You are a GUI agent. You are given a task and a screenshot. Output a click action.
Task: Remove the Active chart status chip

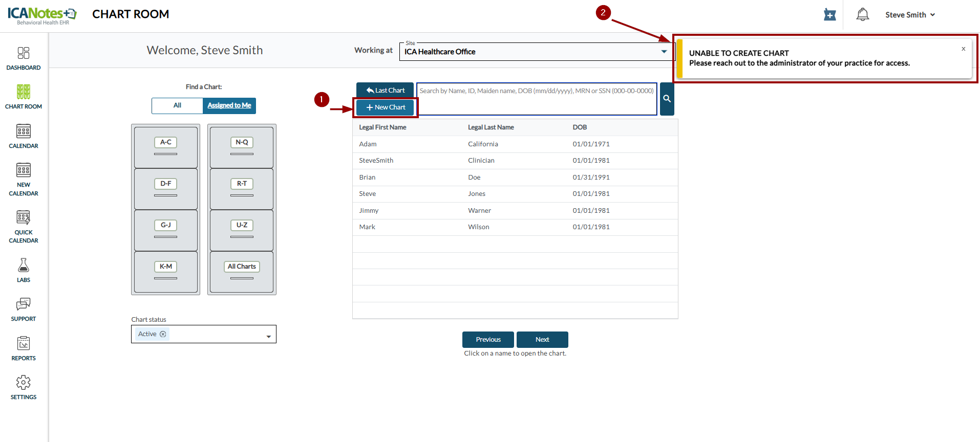(x=163, y=334)
